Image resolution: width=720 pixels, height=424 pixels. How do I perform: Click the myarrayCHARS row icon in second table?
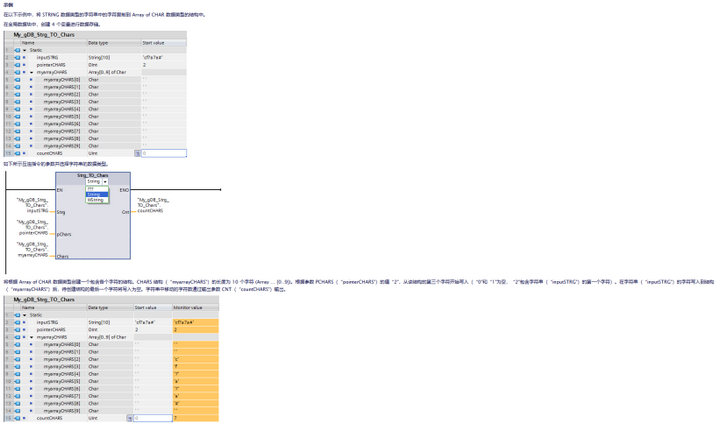[x=17, y=337]
